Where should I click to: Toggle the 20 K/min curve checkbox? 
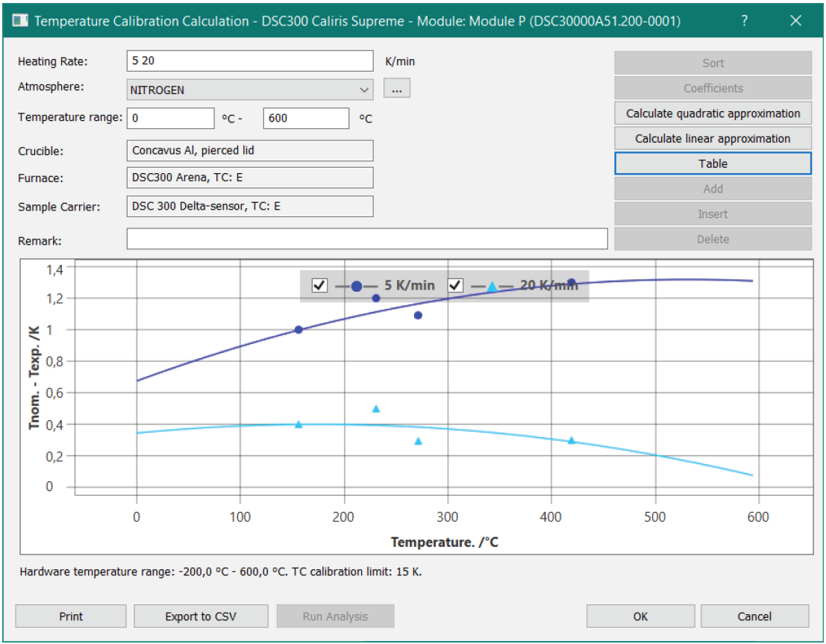(x=456, y=286)
